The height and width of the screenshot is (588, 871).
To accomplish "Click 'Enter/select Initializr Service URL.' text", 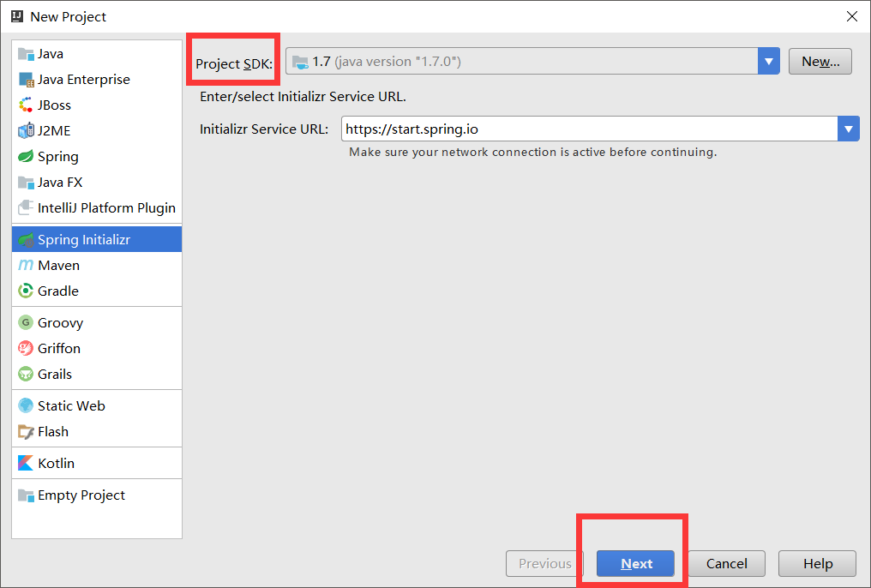I will tap(303, 97).
